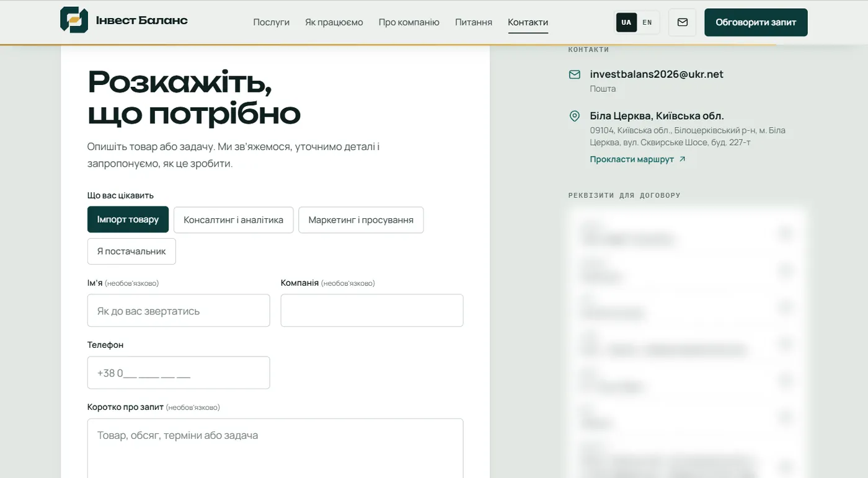868x478 pixels.
Task: Open the envelope mail icon in header
Action: [682, 22]
